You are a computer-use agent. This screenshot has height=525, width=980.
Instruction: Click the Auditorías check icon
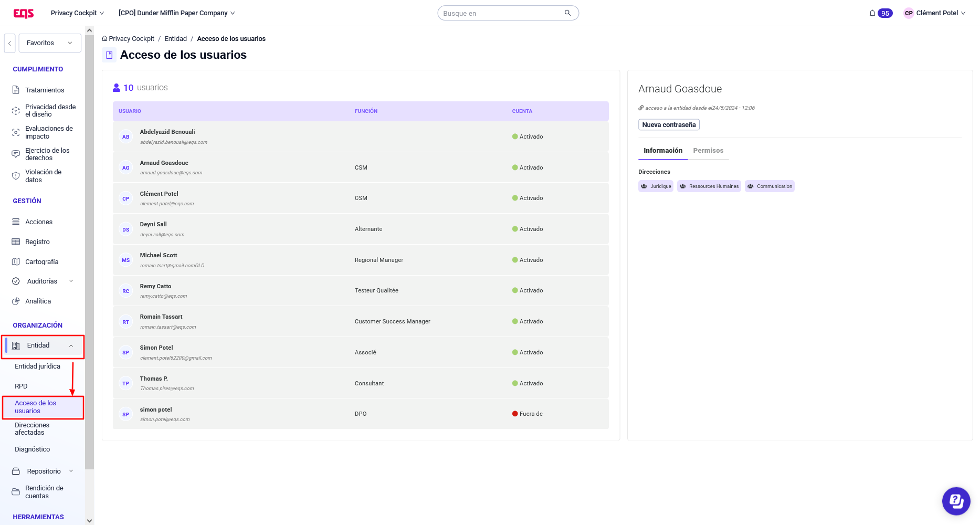point(16,281)
